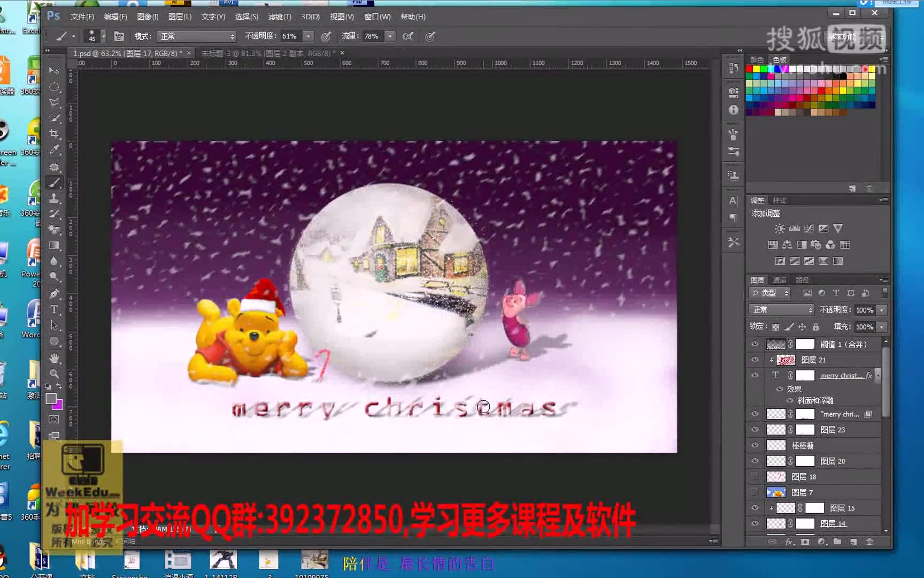The image size is (924, 578).
Task: Open the Character panel icon
Action: pos(733,201)
